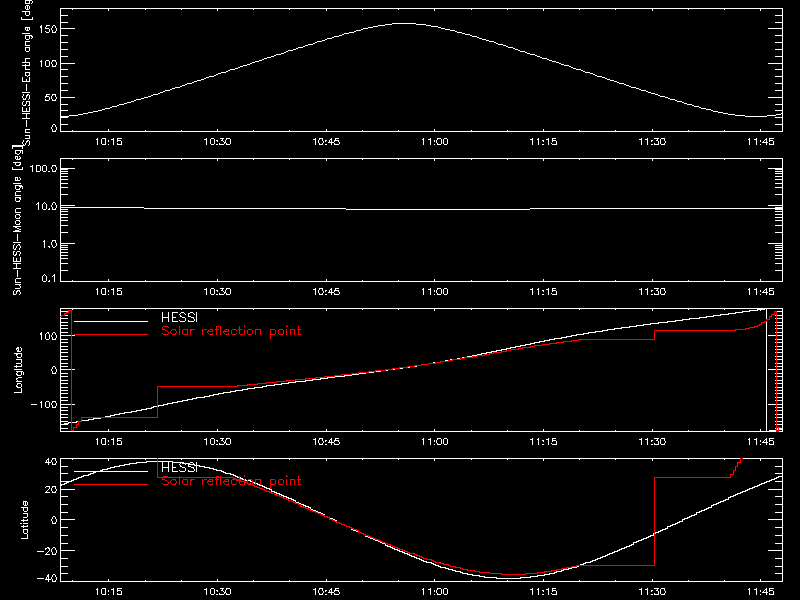The image size is (800, 600).
Task: Click the -100 tick on Longitude axis
Action: [44, 404]
